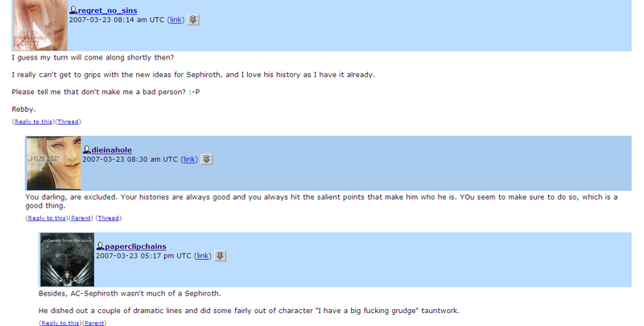
Task: Click the user icon beside dieinahole
Action: 87,150
